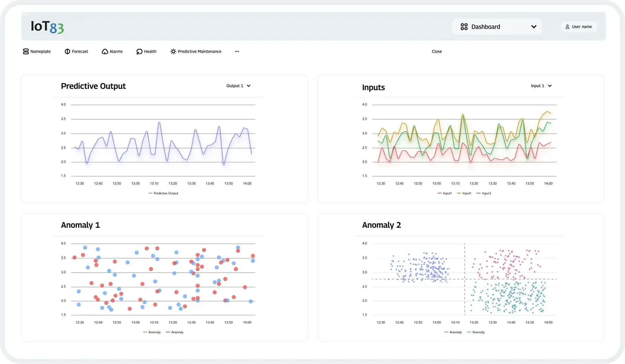This screenshot has height=364, width=625.
Task: Click the red Anomaly legend swatch in Anomaly 1
Action: [168, 332]
